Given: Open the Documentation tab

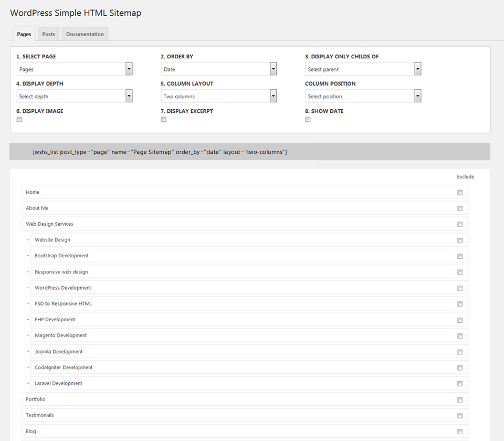Looking at the screenshot, I should [x=85, y=34].
